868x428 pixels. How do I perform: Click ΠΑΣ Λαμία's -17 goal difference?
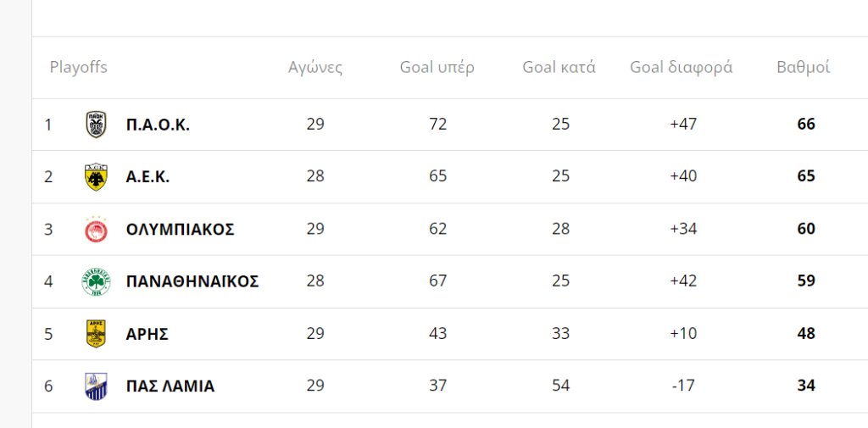point(682,386)
